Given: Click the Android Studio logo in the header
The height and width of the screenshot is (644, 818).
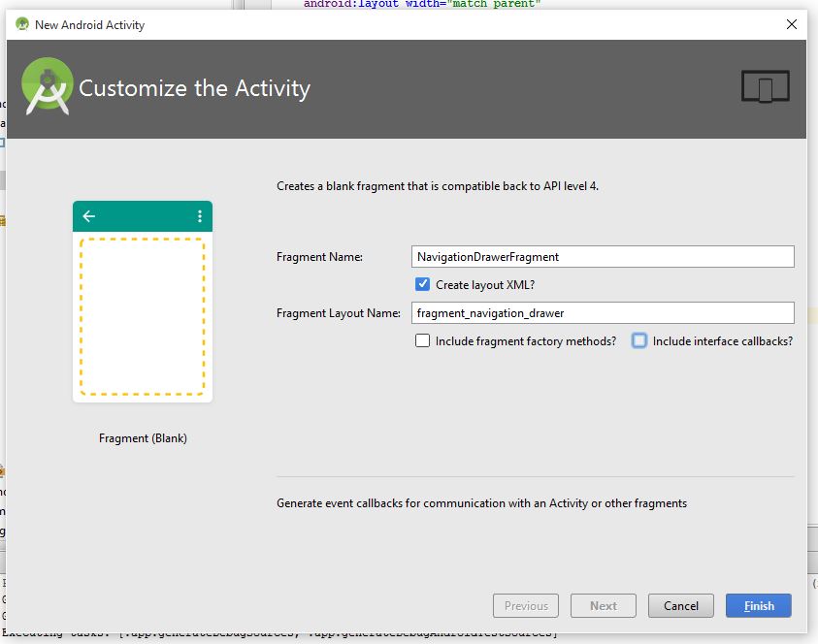Looking at the screenshot, I should point(47,86).
